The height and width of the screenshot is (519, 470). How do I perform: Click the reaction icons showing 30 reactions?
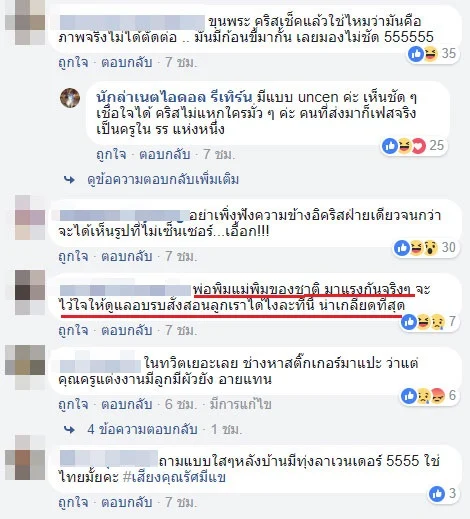[425, 248]
